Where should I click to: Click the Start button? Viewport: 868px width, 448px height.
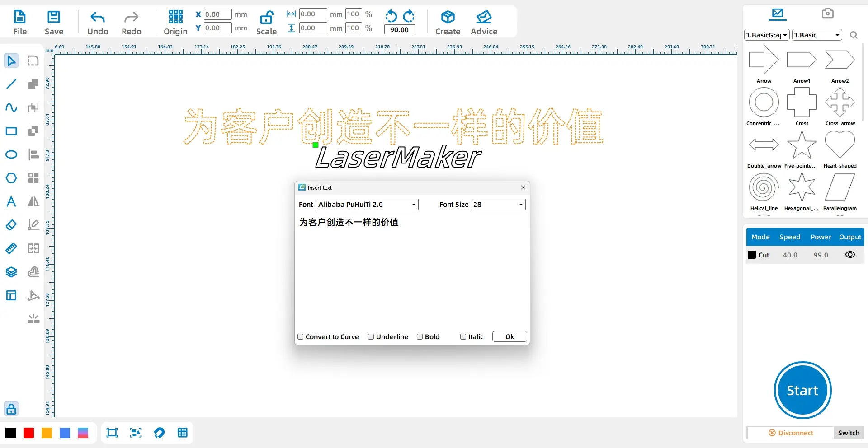(x=802, y=390)
